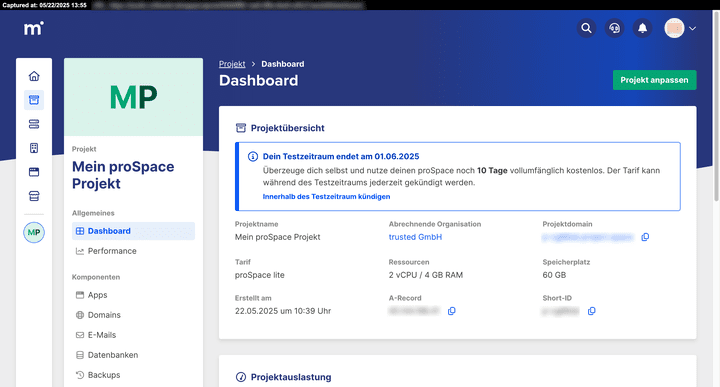Click 'Dein Testzeitraum endet am 01.06.2025' heading

click(341, 157)
